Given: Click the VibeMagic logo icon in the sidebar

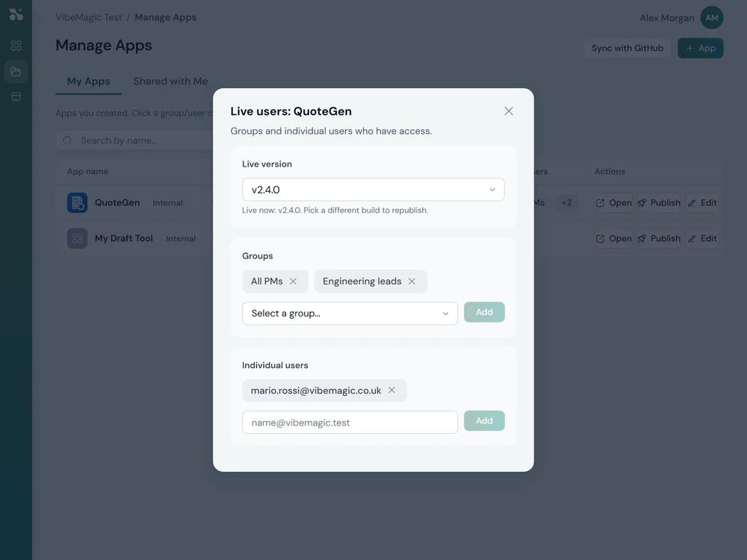Looking at the screenshot, I should (16, 15).
